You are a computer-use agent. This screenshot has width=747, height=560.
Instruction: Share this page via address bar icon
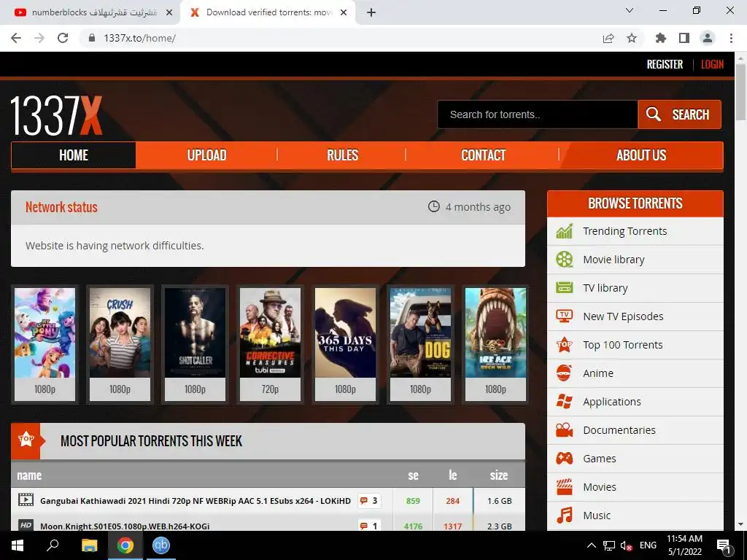[608, 38]
